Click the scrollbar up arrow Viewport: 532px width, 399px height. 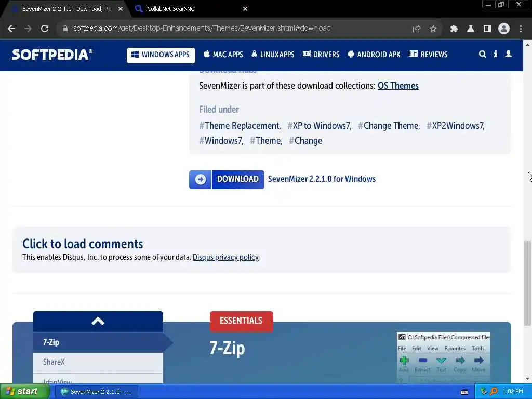pyautogui.click(x=527, y=45)
